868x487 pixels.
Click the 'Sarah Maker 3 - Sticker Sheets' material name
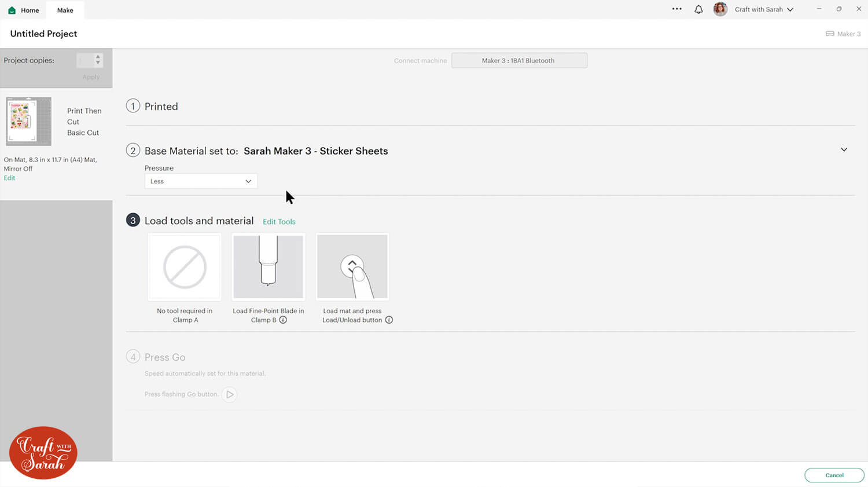pyautogui.click(x=316, y=151)
